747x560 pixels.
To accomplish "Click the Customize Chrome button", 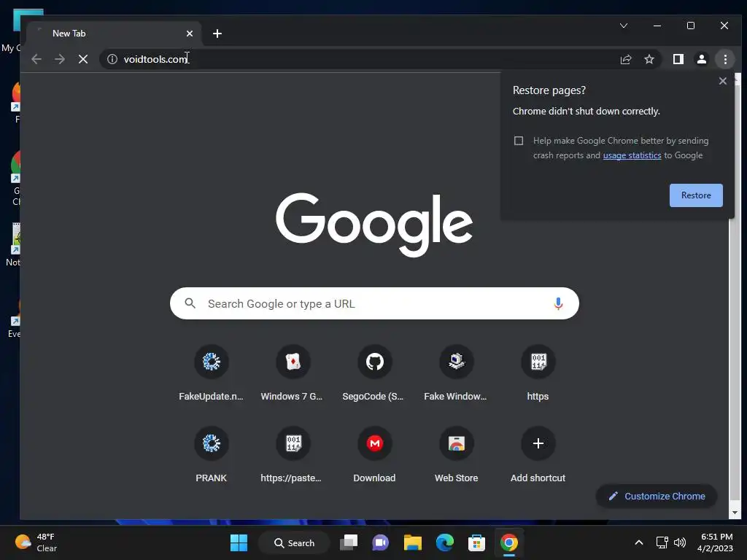I will click(656, 496).
